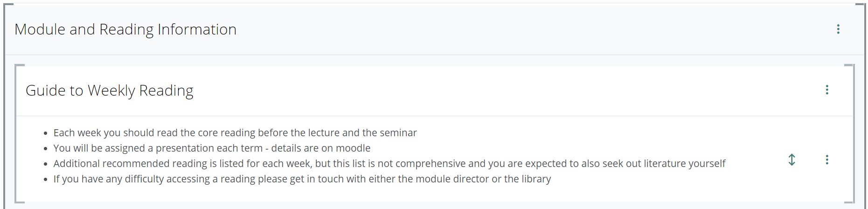Select the Module and Reading Information heading
This screenshot has height=209, width=868.
(x=125, y=29)
